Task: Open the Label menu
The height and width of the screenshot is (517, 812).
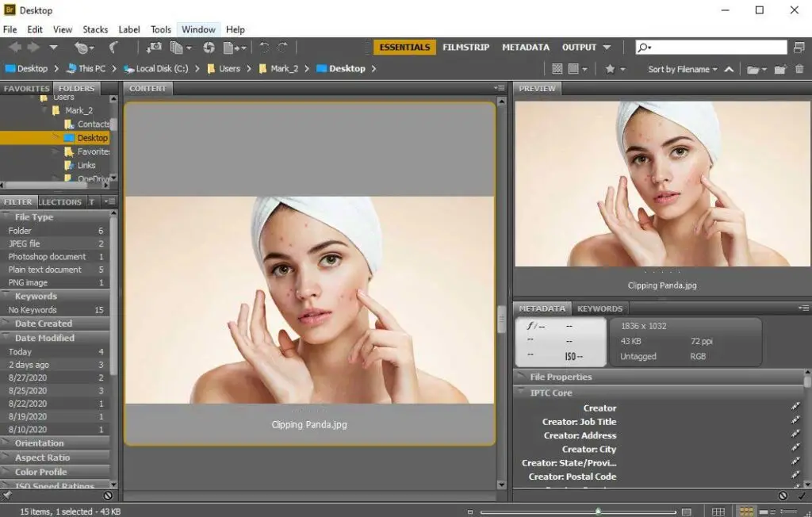Action: click(x=129, y=29)
